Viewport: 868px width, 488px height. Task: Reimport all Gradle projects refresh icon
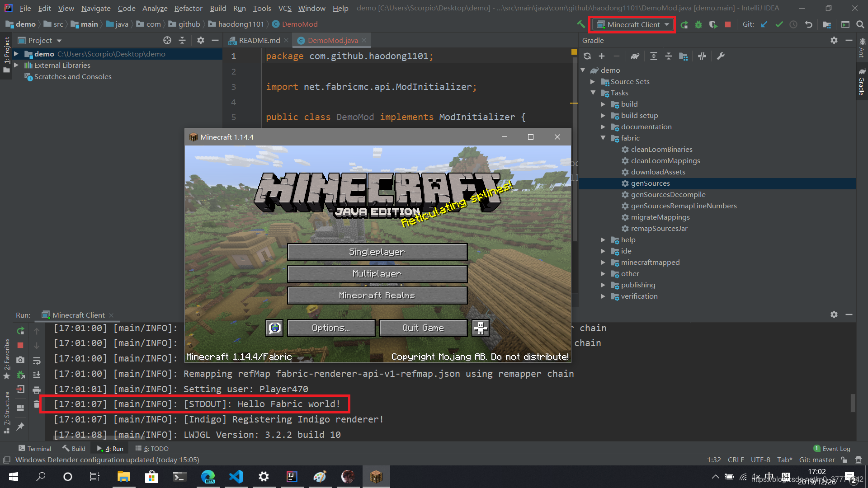point(587,56)
